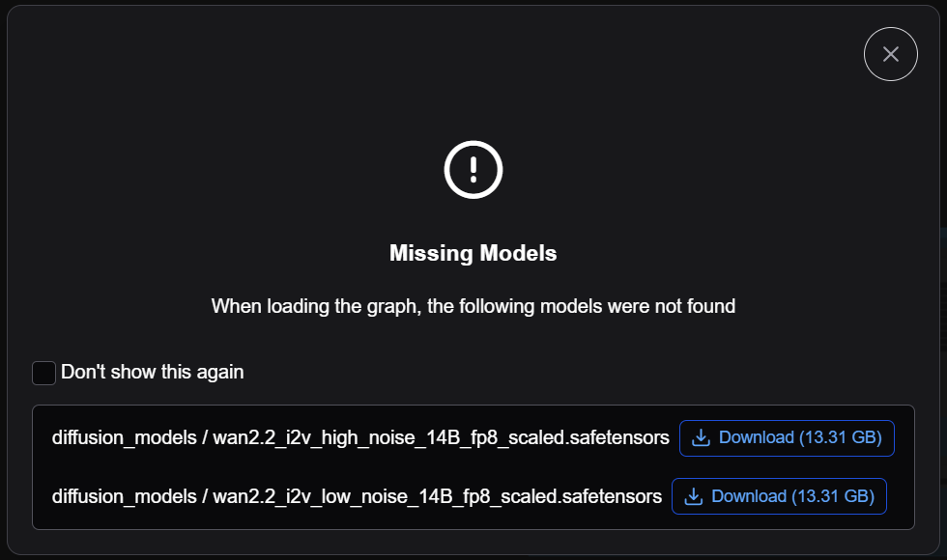Download the wan2.2_i2v_low_noise model

pyautogui.click(x=779, y=496)
